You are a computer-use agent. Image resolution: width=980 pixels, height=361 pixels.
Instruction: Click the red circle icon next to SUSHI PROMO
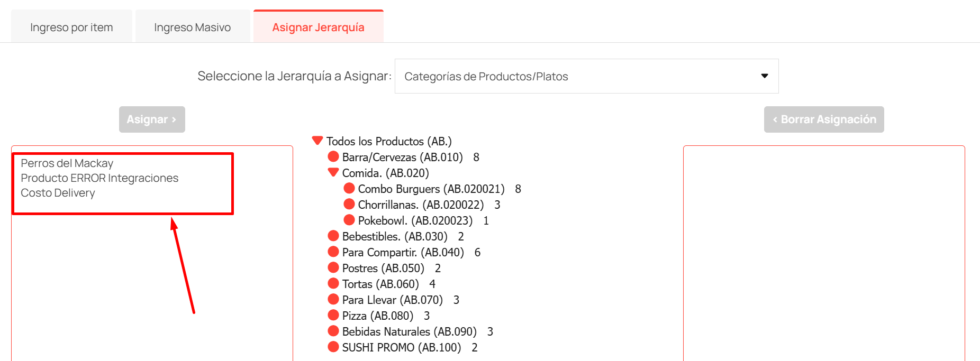pyautogui.click(x=333, y=347)
